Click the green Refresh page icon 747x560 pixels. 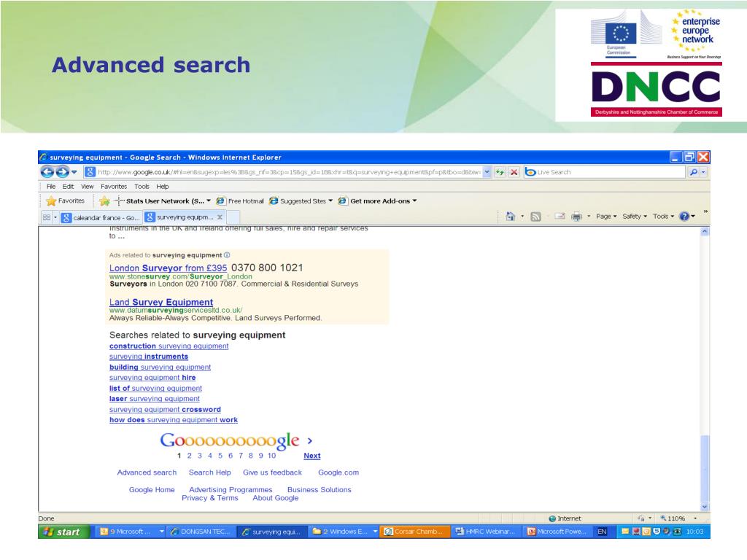pyautogui.click(x=500, y=172)
